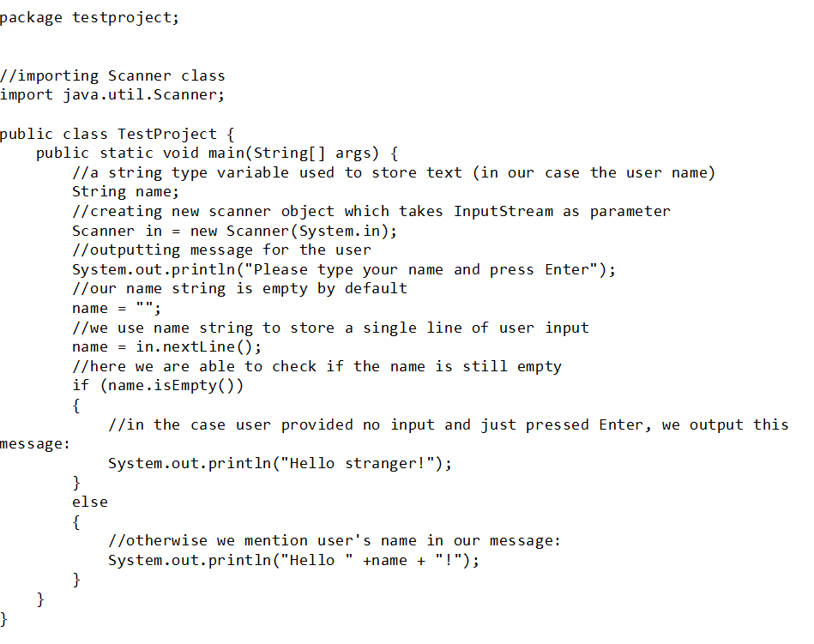This screenshot has width=814, height=644.
Task: Click the comment about checking empty name
Action: coord(317,367)
